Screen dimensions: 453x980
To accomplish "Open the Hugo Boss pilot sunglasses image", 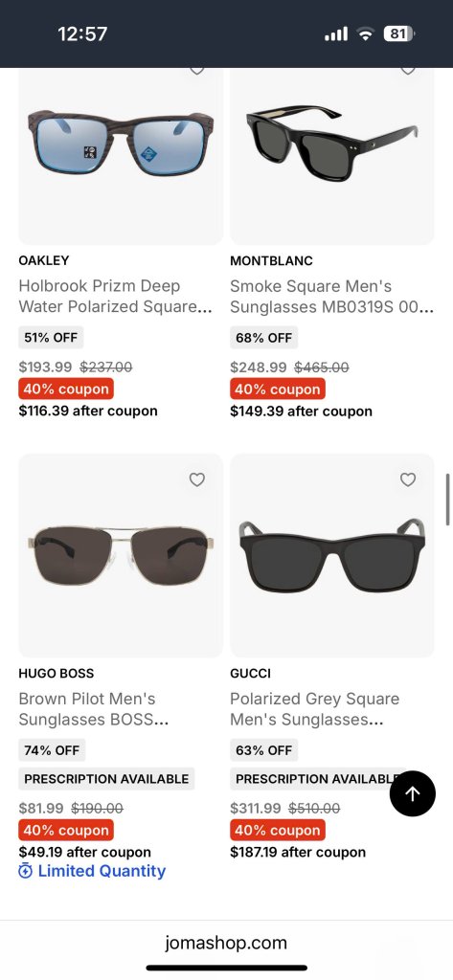I will [121, 556].
